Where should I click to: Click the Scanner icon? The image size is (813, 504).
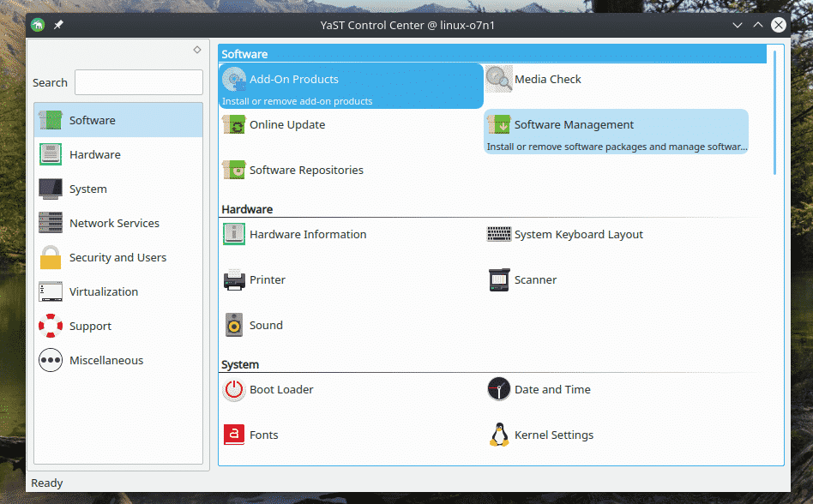pyautogui.click(x=499, y=279)
